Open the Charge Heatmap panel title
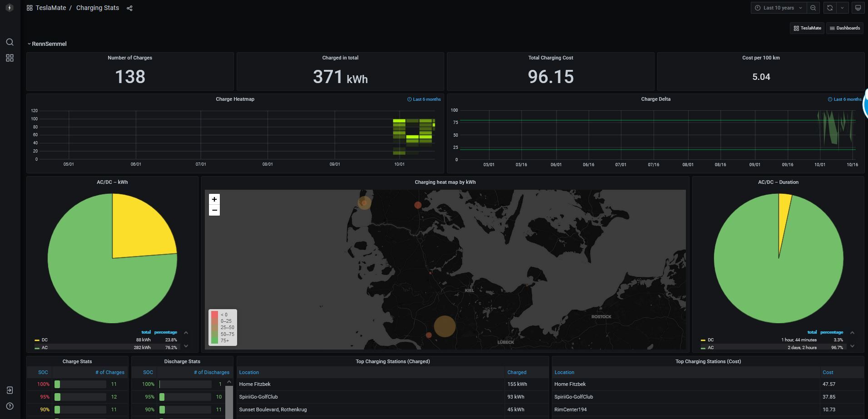 pyautogui.click(x=235, y=99)
